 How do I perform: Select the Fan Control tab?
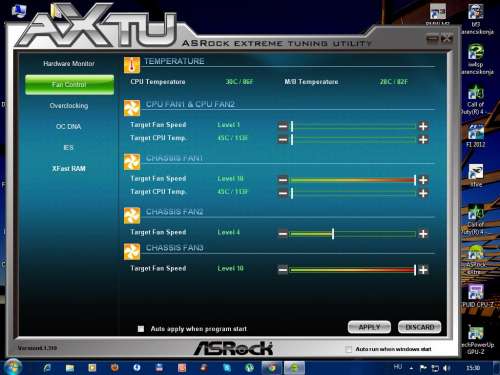[x=69, y=85]
